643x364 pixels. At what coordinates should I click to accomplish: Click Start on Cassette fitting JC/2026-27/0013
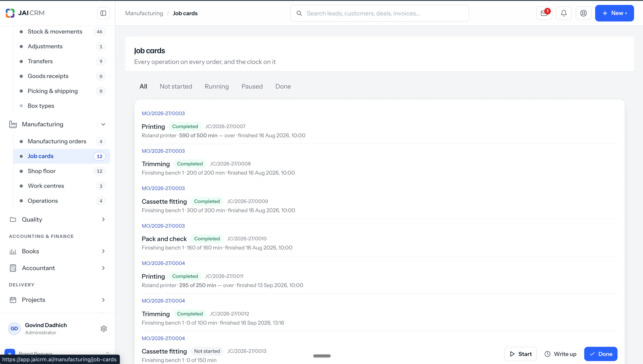tap(520, 354)
